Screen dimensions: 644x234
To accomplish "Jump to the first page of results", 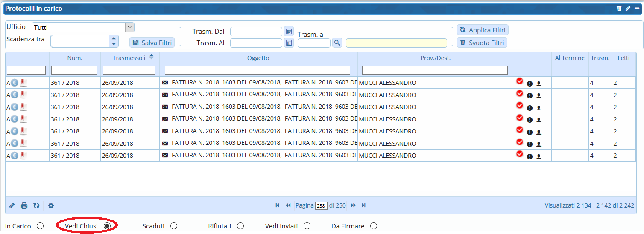I will (x=278, y=205).
